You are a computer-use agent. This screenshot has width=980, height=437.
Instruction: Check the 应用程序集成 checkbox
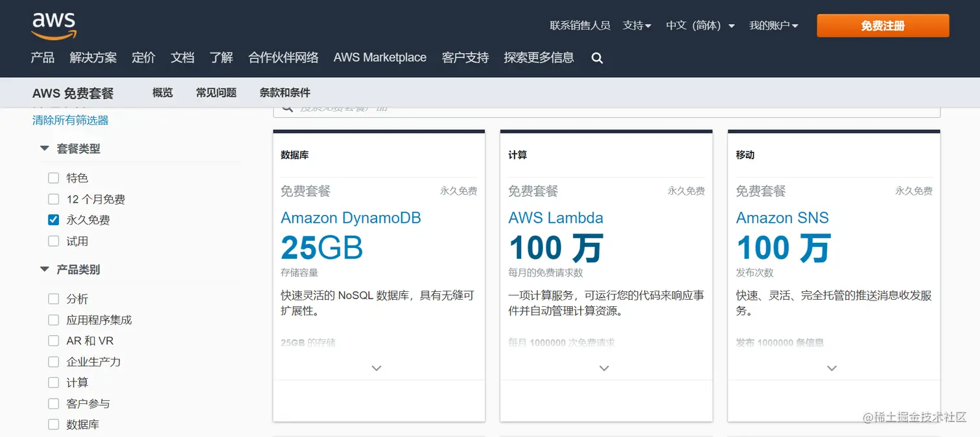click(54, 320)
